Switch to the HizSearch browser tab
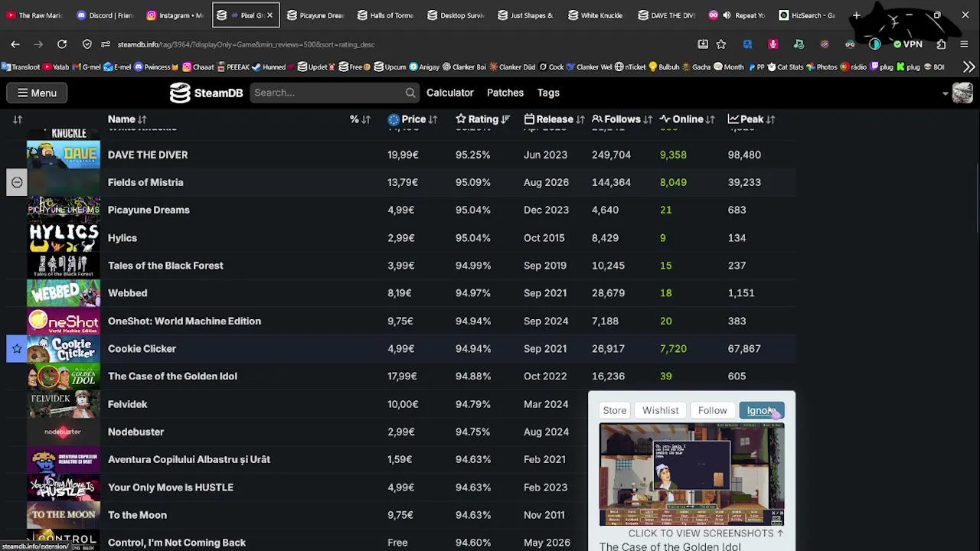This screenshot has height=551, width=980. 807,15
